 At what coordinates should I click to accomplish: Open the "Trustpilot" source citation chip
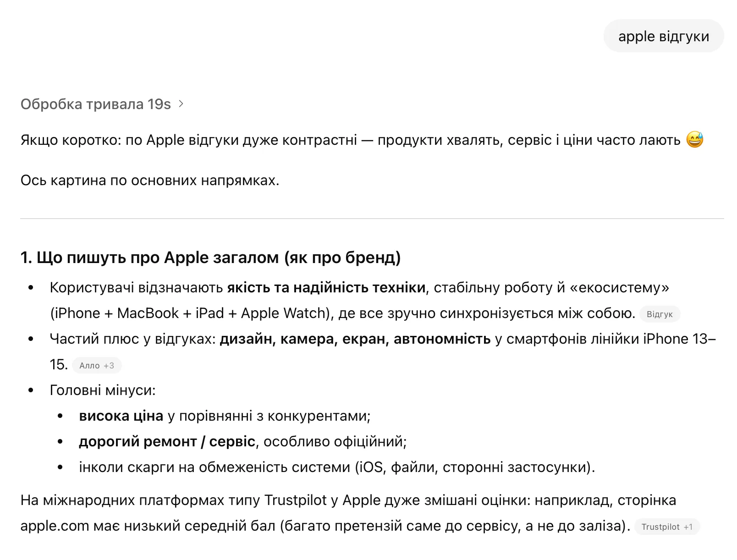pyautogui.click(x=660, y=527)
